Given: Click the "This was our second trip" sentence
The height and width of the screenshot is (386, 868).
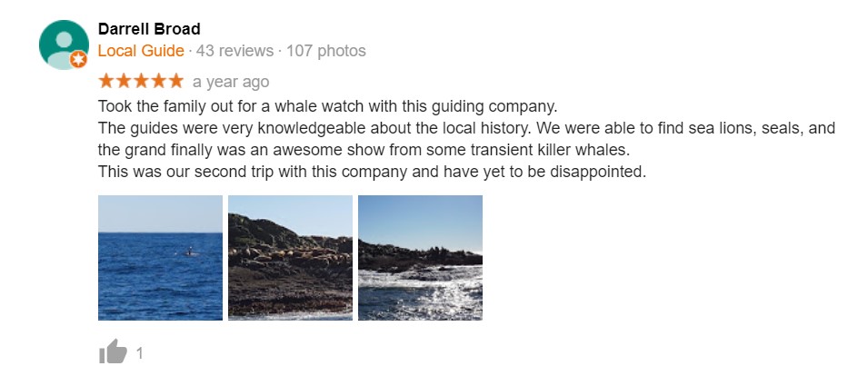Looking at the screenshot, I should [x=372, y=172].
